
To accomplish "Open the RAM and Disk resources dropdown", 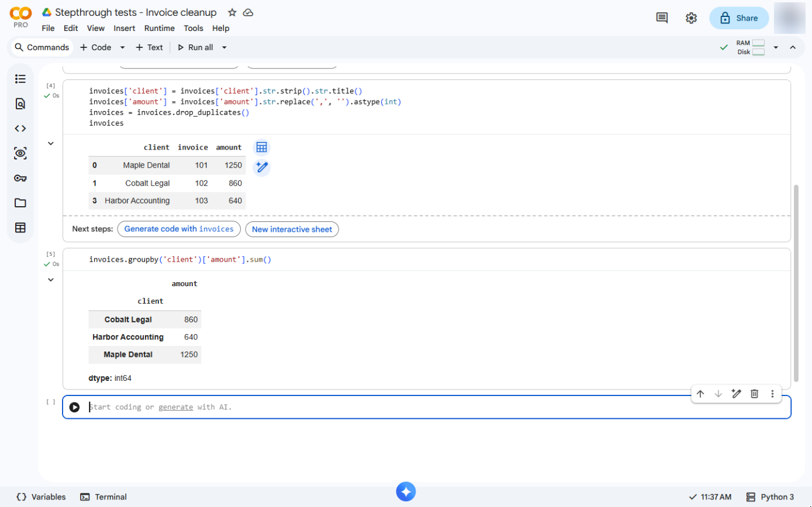I will [x=776, y=47].
